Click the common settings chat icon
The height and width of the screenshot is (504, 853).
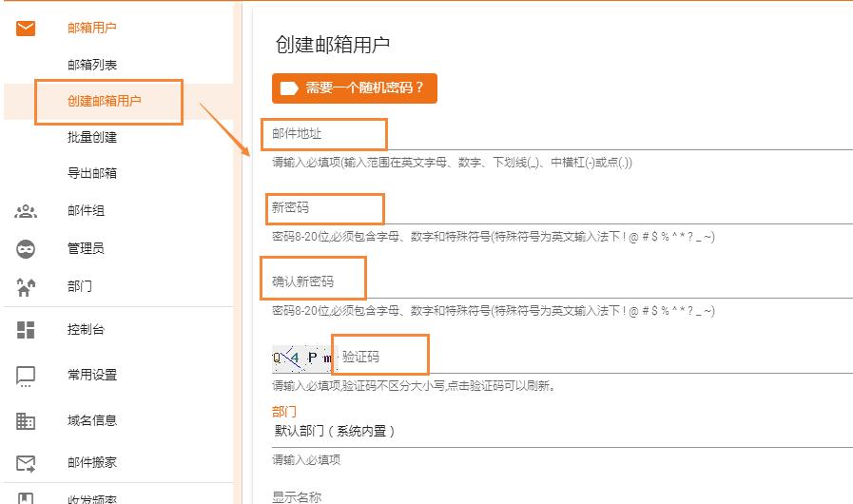point(26,376)
